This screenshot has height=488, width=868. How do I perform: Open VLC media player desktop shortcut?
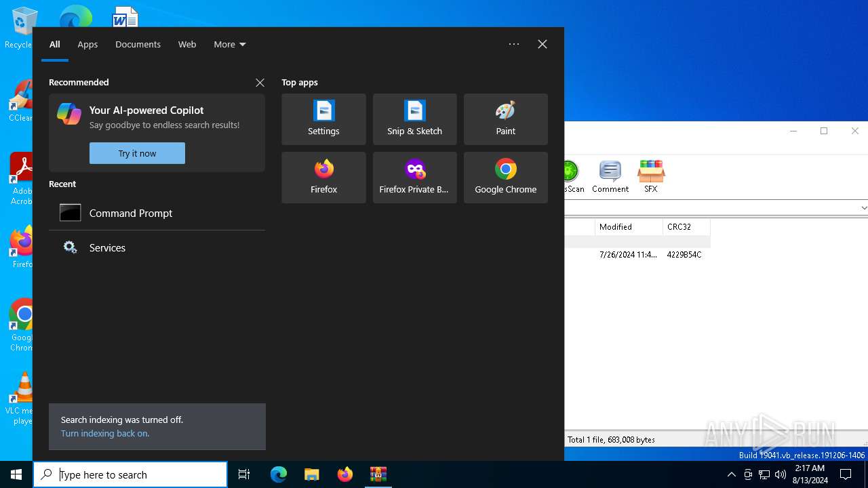tap(21, 397)
